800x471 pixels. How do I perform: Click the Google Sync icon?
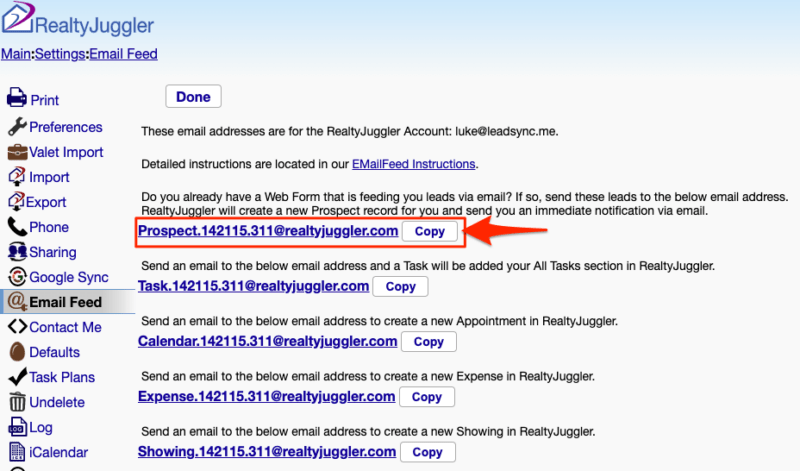click(17, 277)
